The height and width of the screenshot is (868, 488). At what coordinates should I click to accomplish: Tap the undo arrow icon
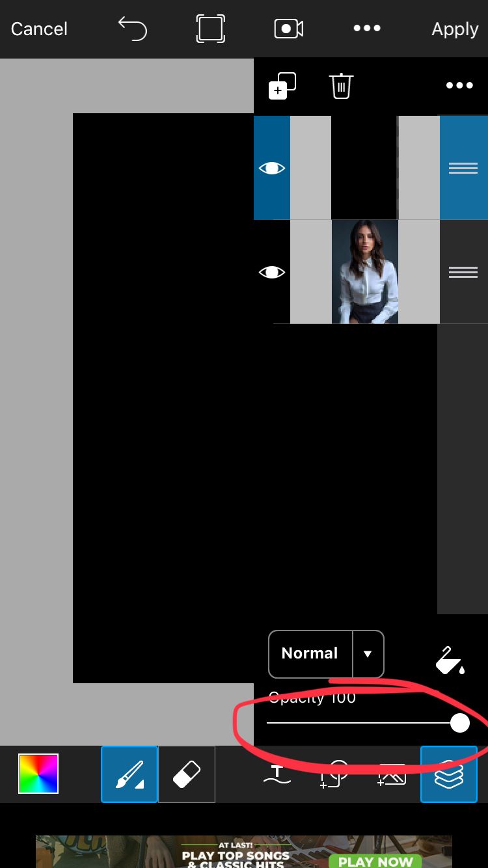point(133,29)
